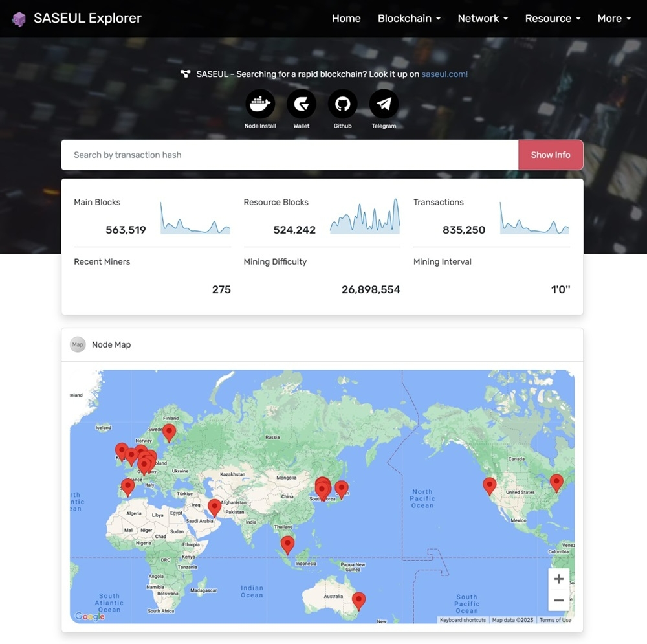This screenshot has height=644, width=647.
Task: Open the Resource dropdown menu
Action: [x=553, y=19]
